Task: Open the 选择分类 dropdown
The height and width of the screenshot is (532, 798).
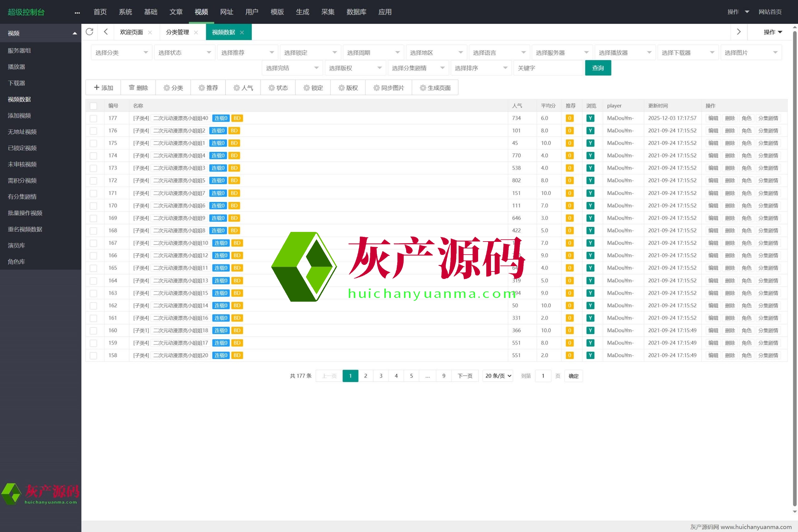Action: 121,53
